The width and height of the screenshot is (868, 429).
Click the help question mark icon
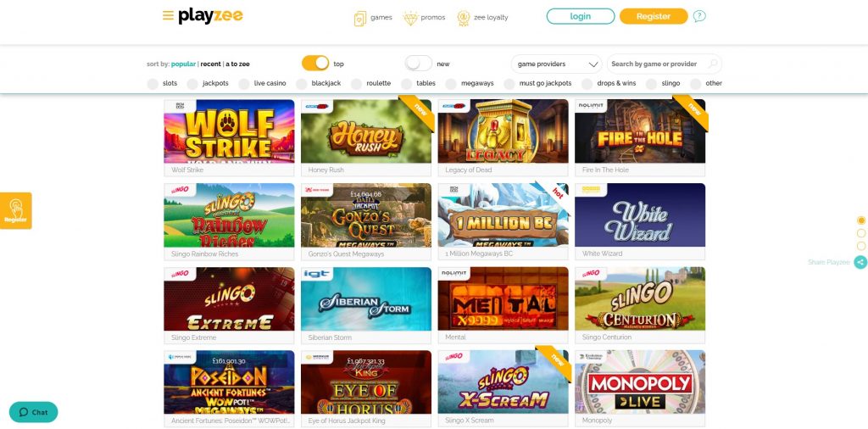click(699, 17)
